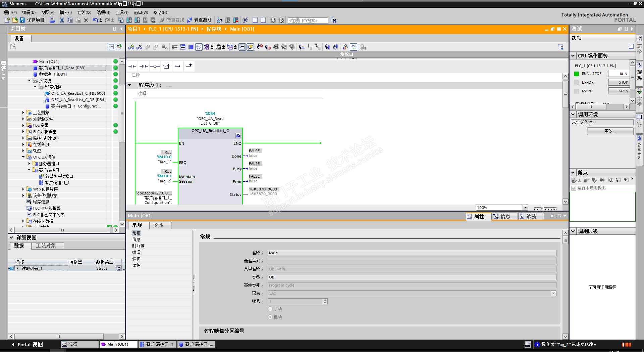Click the MRES button on CPU panel
Screen dimensions: 644x352
click(619, 91)
